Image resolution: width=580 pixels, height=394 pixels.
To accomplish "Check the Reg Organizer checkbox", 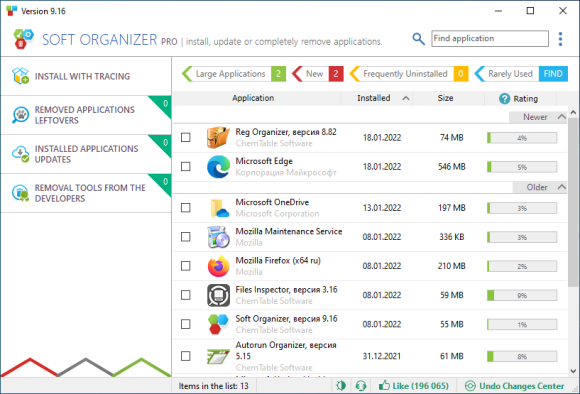I will tap(186, 137).
